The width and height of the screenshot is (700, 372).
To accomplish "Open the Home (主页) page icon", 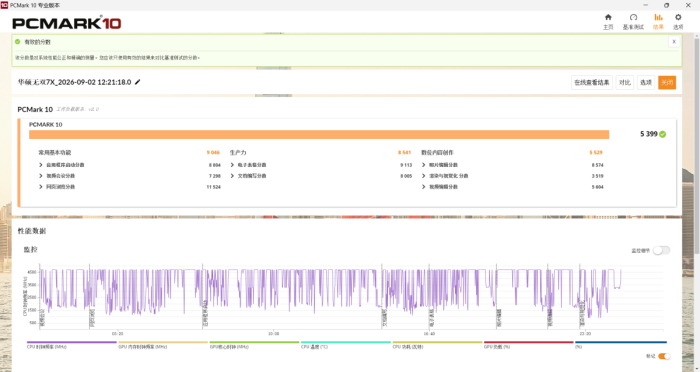I will [608, 17].
